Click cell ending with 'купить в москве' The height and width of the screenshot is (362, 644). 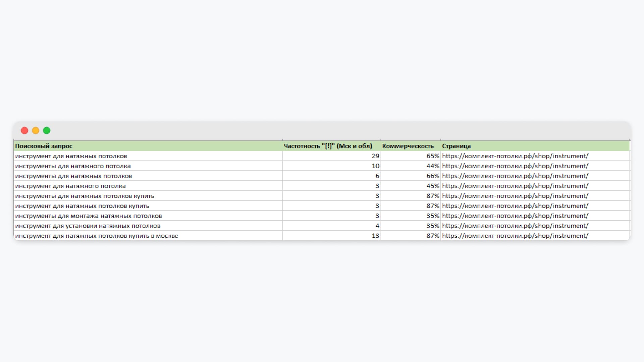(x=148, y=236)
